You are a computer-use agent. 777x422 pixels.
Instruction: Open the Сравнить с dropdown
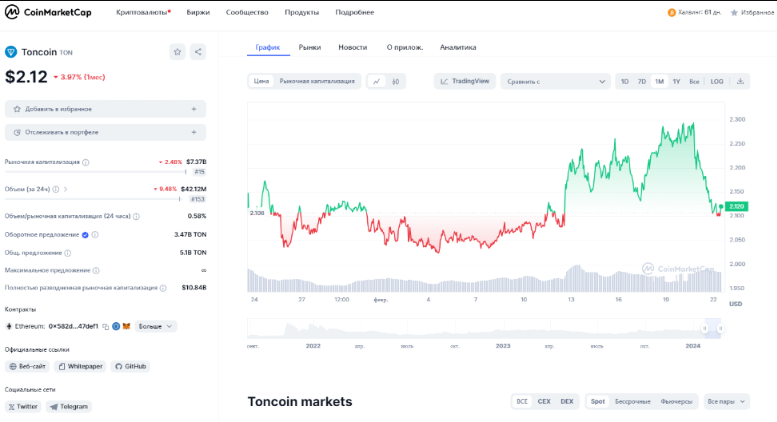coord(555,81)
